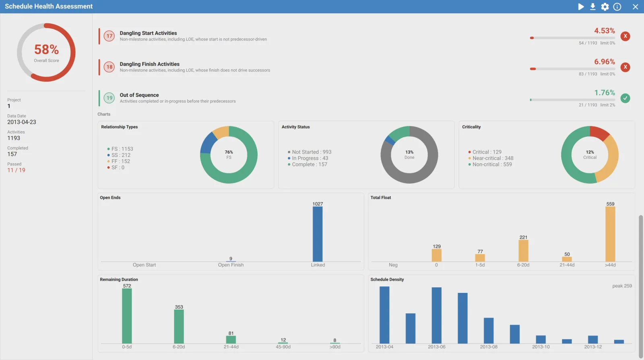Click the 'Complete : 157' legend entry

[x=307, y=165]
